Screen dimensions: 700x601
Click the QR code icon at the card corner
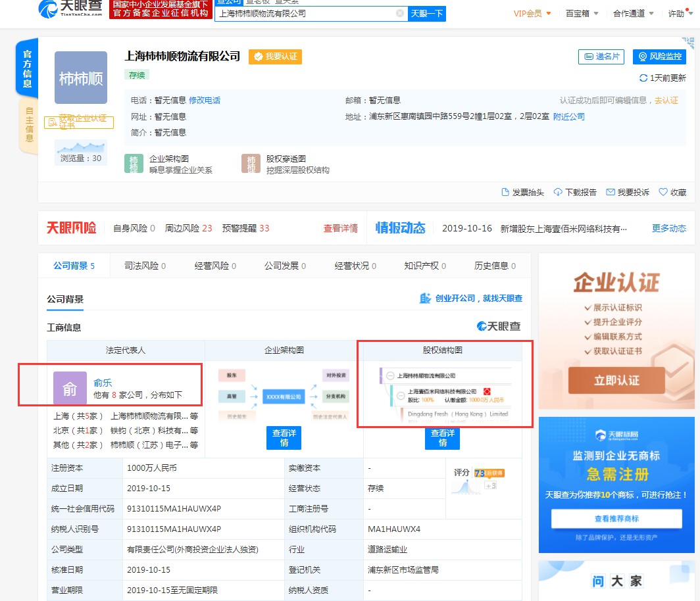687,43
